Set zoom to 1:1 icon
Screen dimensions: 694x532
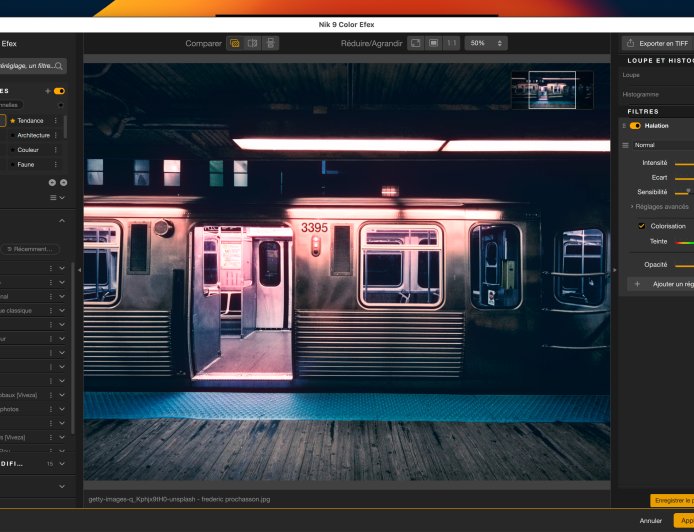click(451, 43)
